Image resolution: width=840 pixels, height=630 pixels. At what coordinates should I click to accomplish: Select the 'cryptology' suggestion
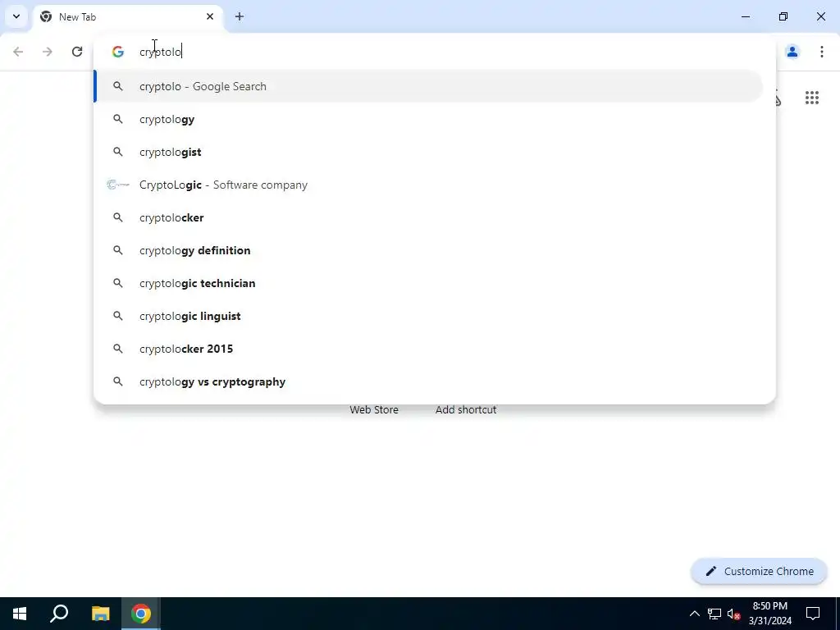click(428, 119)
